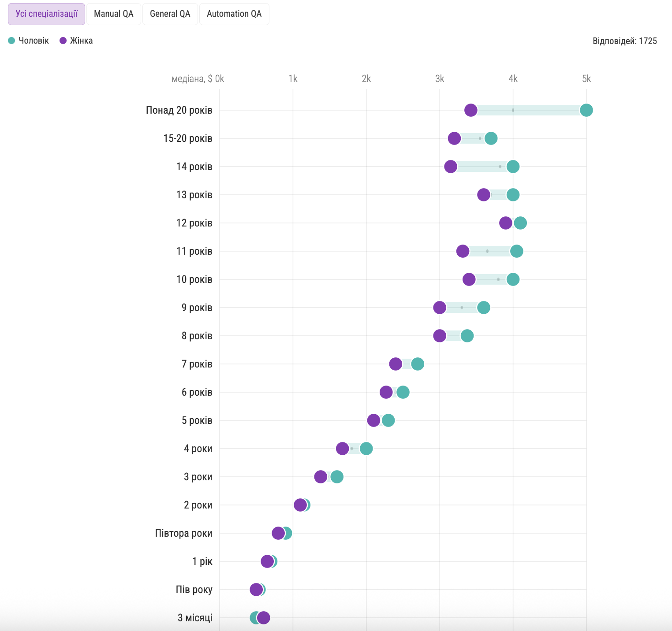
Task: Click purple female dot for Понад 20 років
Action: pyautogui.click(x=470, y=110)
